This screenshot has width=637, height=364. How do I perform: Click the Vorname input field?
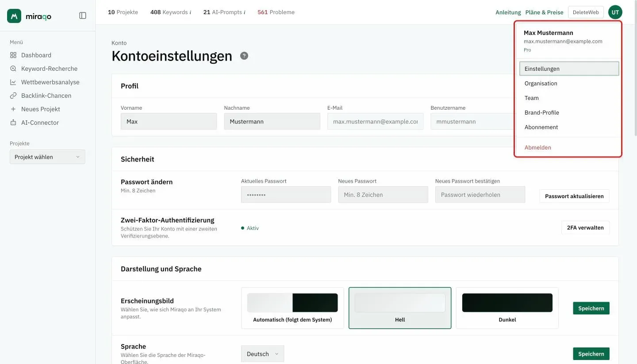pos(169,121)
